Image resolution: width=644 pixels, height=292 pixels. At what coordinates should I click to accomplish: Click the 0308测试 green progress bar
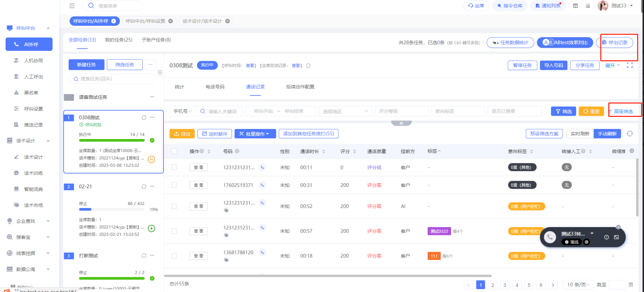pyautogui.click(x=111, y=140)
